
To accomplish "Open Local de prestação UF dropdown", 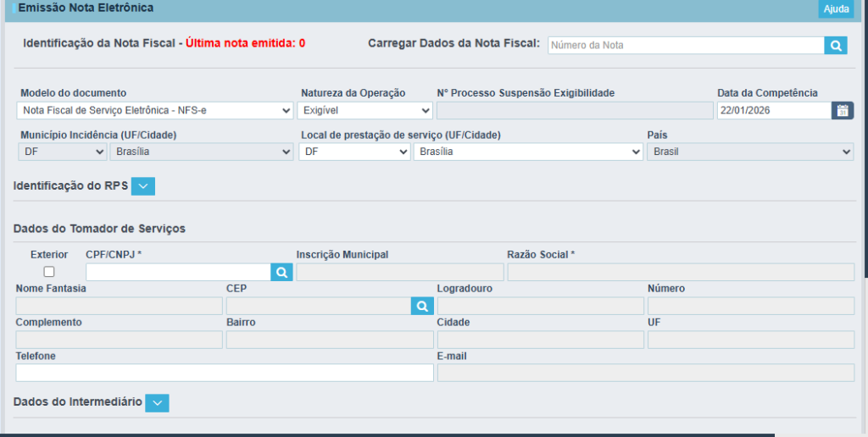I will [354, 152].
